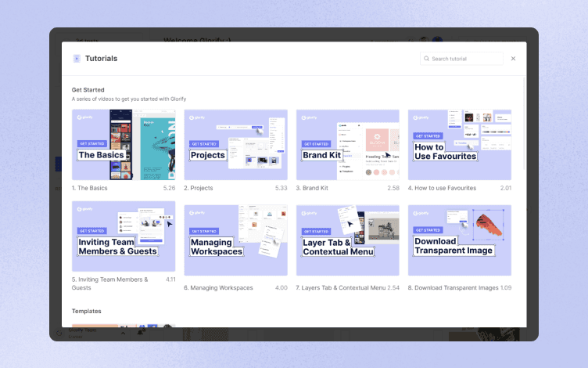Click the 5.33 duration label

click(281, 188)
